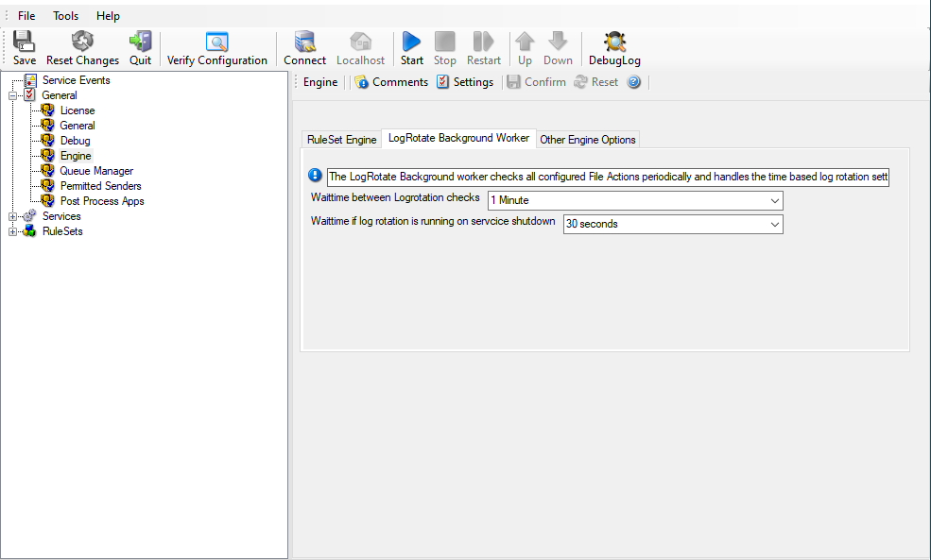Image resolution: width=931 pixels, height=560 pixels.
Task: Expand the Services tree node
Action: [x=13, y=216]
